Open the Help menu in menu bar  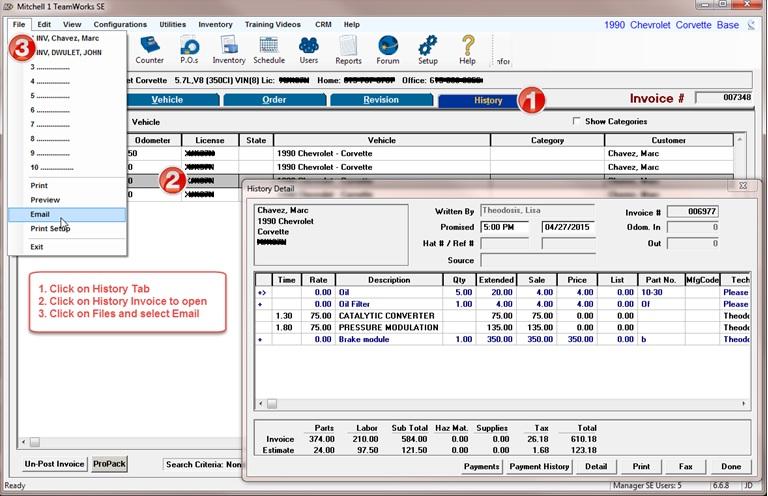(x=352, y=24)
